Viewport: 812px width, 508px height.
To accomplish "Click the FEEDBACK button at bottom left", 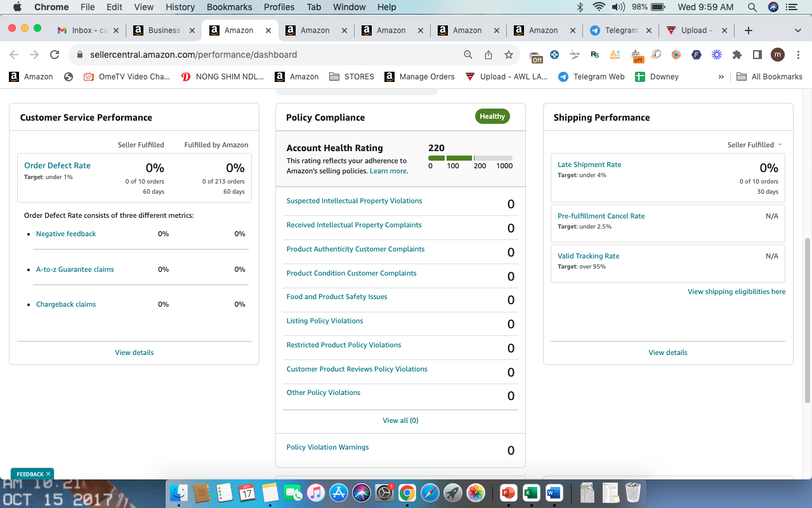I will [x=32, y=474].
